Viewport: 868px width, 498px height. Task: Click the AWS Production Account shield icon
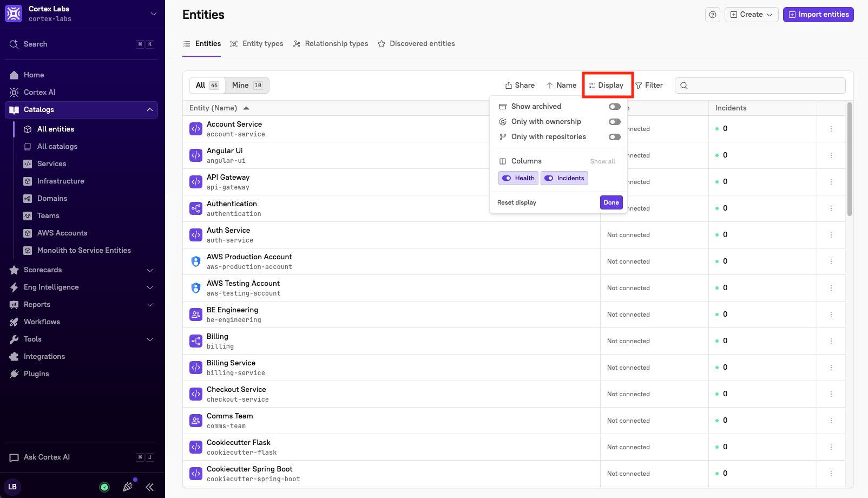[x=196, y=261]
